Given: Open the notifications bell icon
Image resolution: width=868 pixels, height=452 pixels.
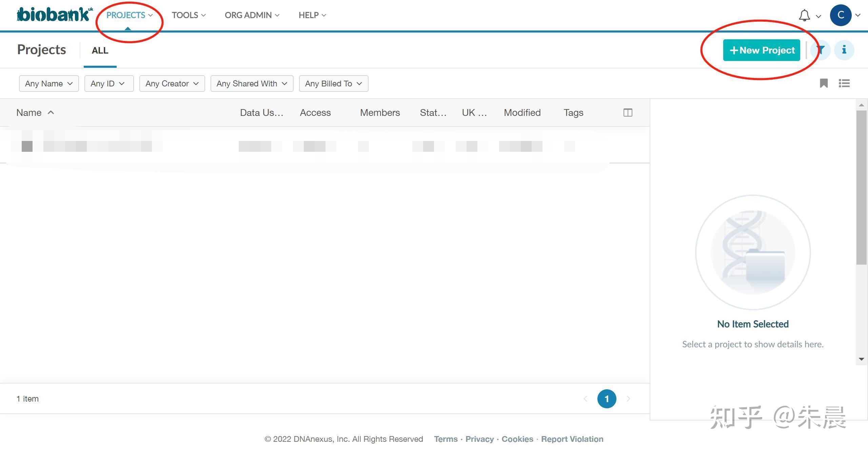Looking at the screenshot, I should click(x=804, y=15).
